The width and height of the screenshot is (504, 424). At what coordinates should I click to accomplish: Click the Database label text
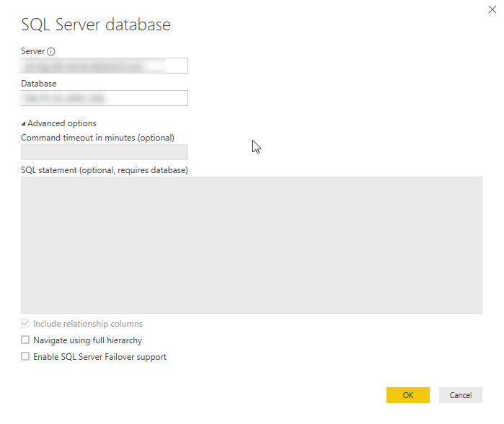tap(38, 84)
